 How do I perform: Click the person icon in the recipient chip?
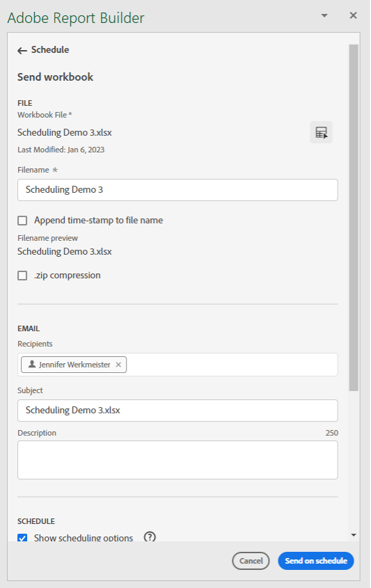coord(32,364)
